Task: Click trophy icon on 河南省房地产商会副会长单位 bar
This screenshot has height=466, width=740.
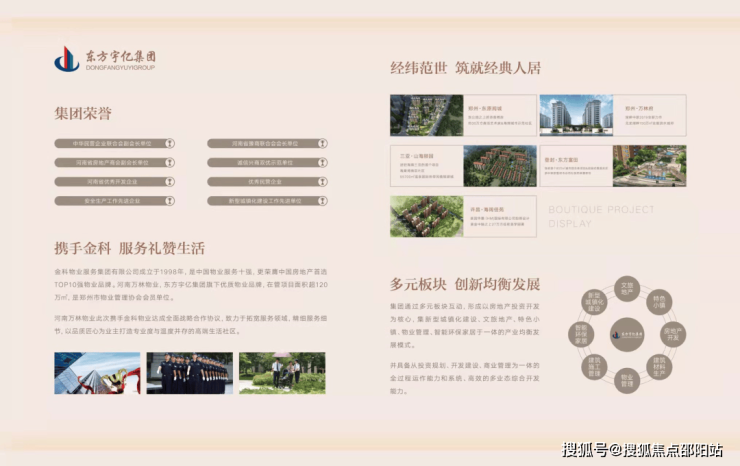Action: pyautogui.click(x=170, y=162)
